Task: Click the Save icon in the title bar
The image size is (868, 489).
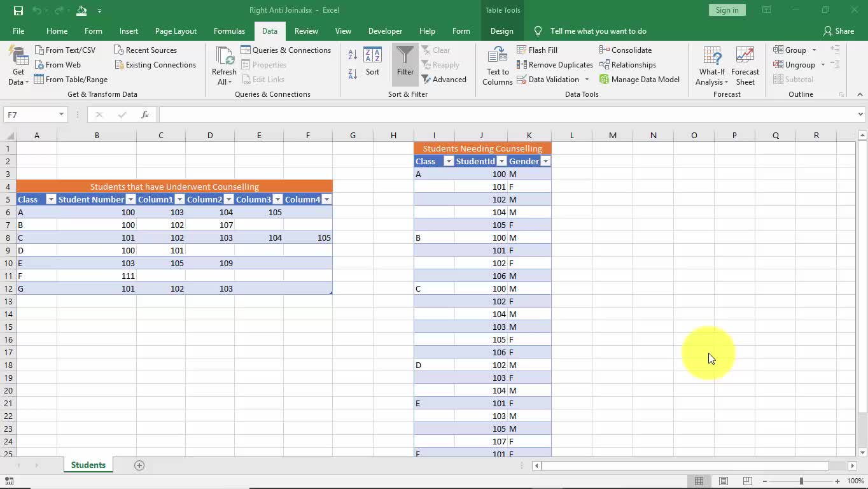Action: coord(18,10)
